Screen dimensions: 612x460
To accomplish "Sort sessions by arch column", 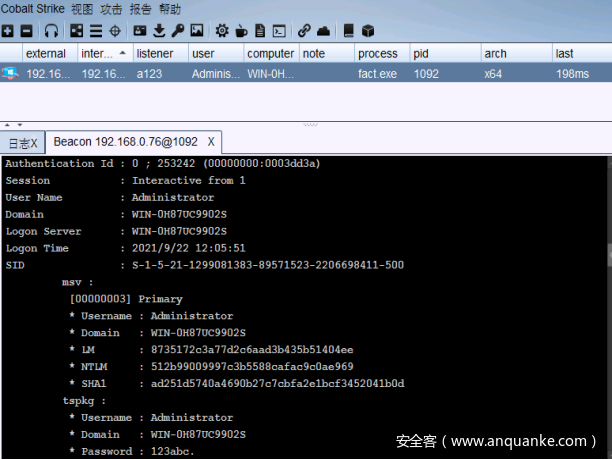I will (516, 53).
